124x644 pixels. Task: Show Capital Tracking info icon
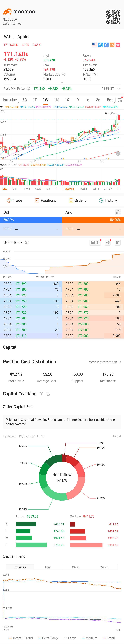click(x=41, y=394)
